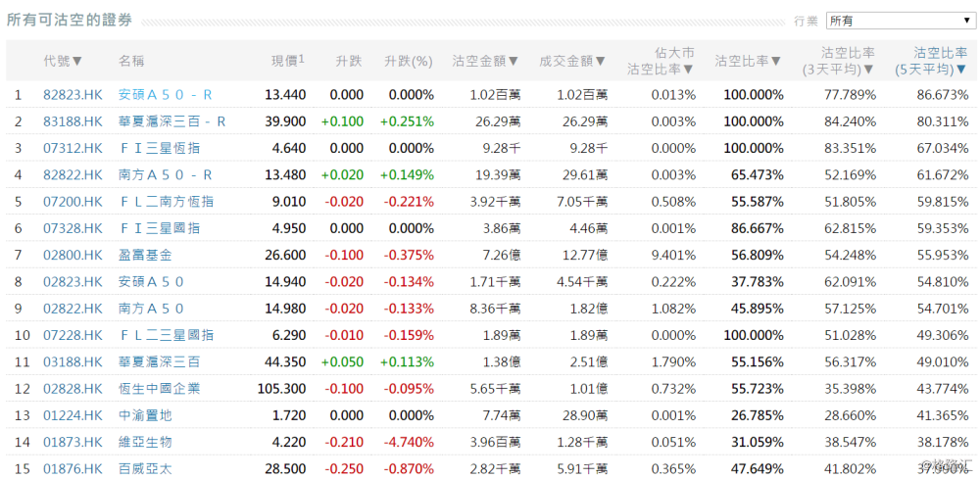Open the 行業 industry dropdown
980x479 pixels.
point(900,20)
